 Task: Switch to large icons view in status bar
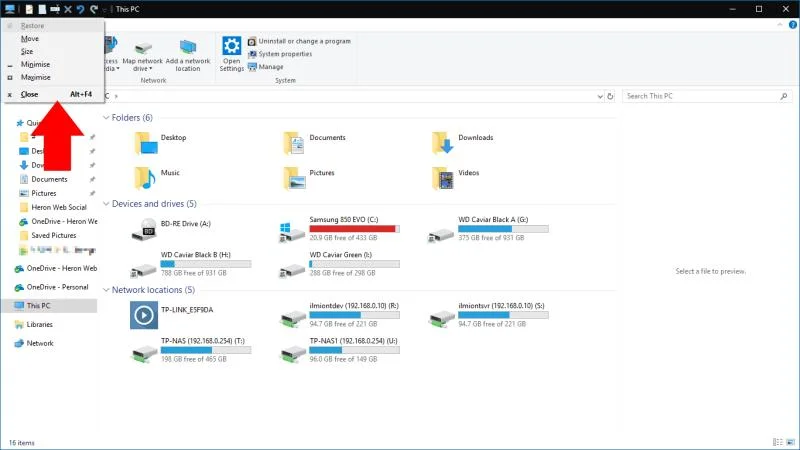tap(790, 442)
